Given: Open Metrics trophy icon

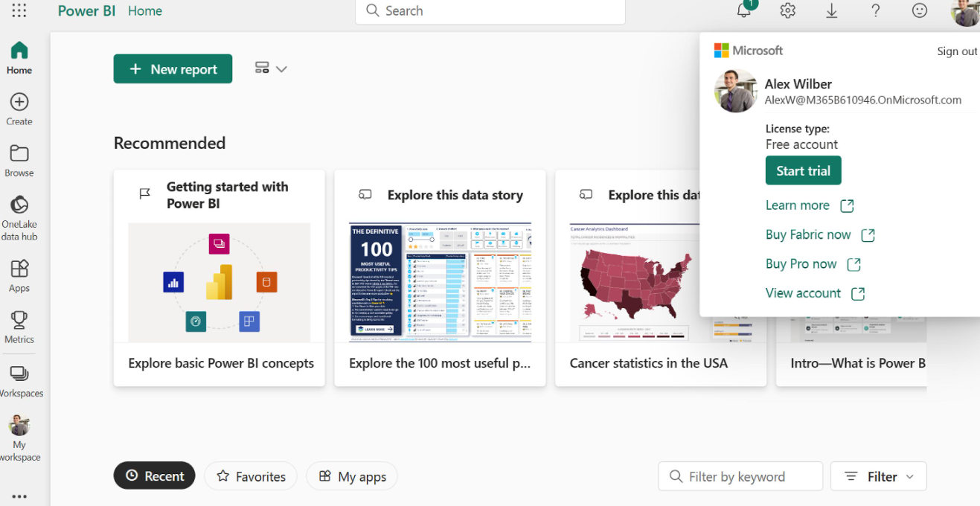Looking at the screenshot, I should tap(19, 327).
